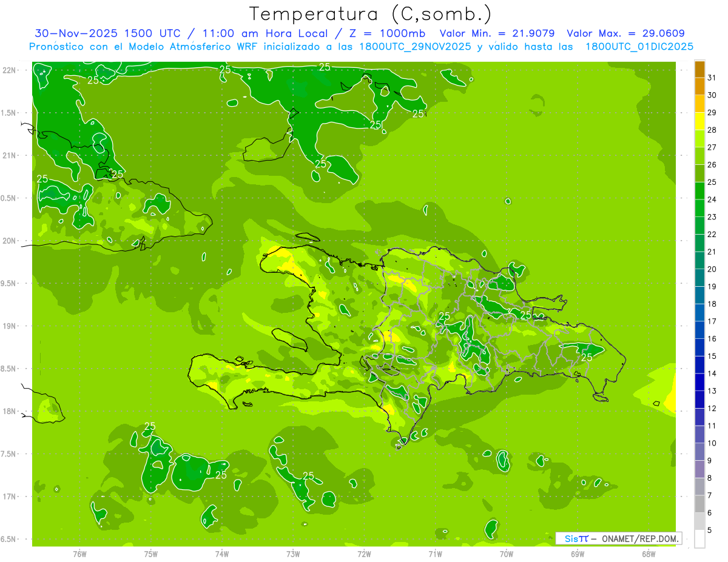Click color bar label '27'

pos(712,147)
